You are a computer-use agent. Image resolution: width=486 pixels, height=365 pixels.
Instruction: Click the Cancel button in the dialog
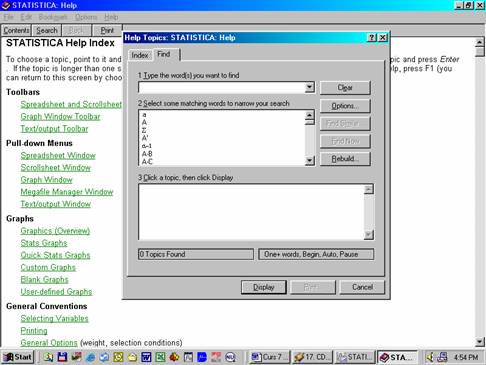tap(362, 287)
